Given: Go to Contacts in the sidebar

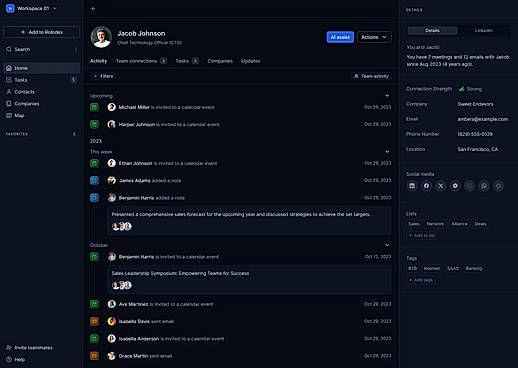Looking at the screenshot, I should [x=42, y=92].
